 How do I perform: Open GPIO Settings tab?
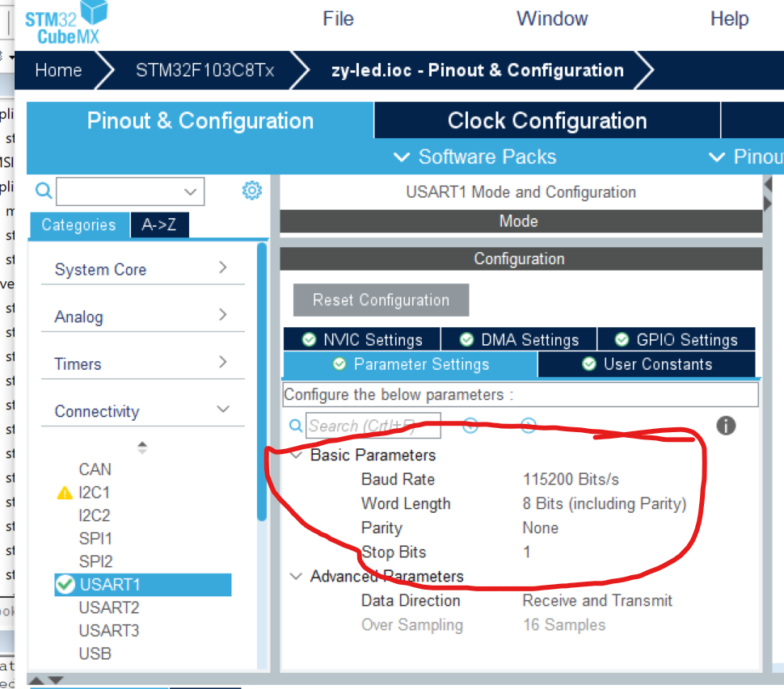click(676, 340)
